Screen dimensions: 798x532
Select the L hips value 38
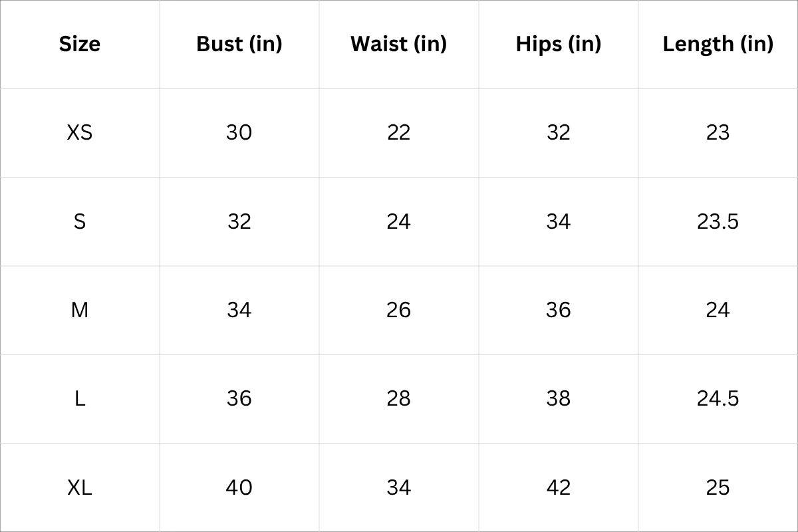click(558, 399)
